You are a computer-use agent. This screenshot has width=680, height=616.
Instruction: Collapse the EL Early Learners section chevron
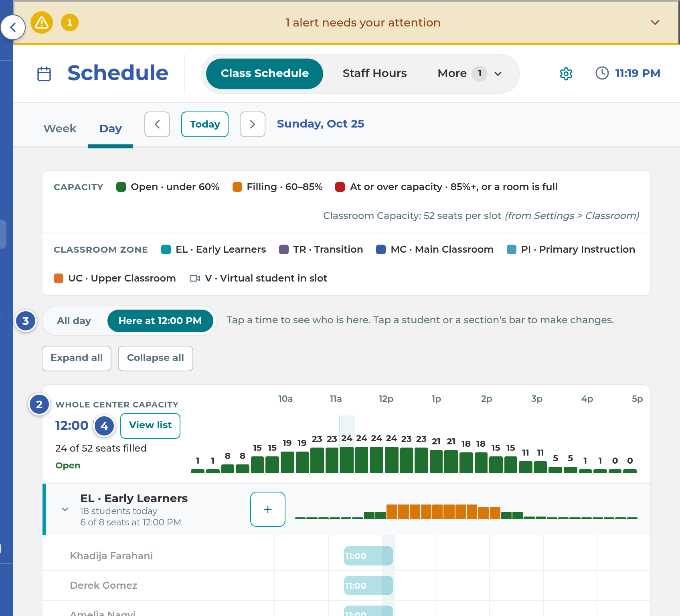65,509
